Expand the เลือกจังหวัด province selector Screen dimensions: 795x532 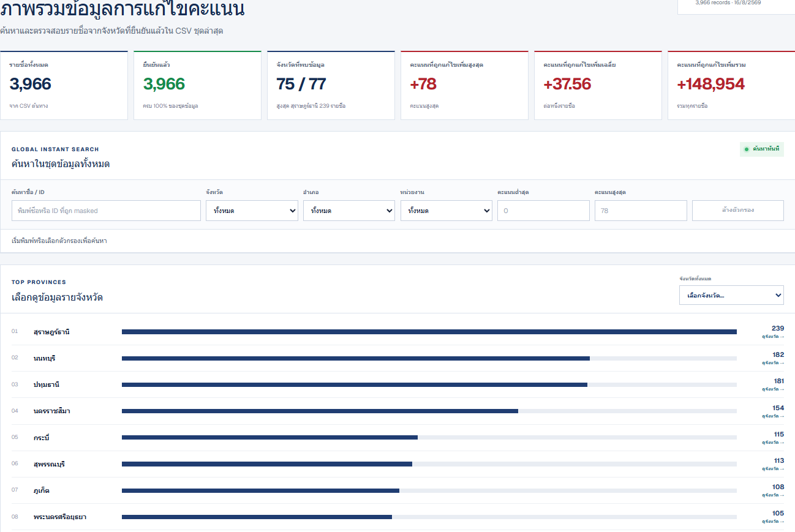[x=731, y=295]
